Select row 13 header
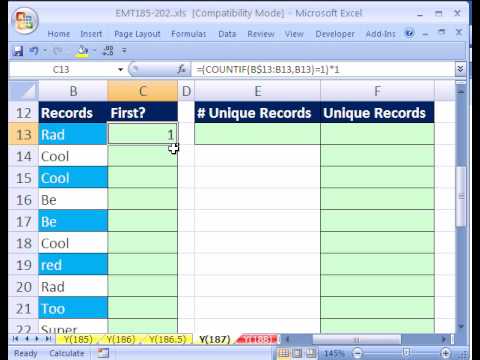 [24, 134]
